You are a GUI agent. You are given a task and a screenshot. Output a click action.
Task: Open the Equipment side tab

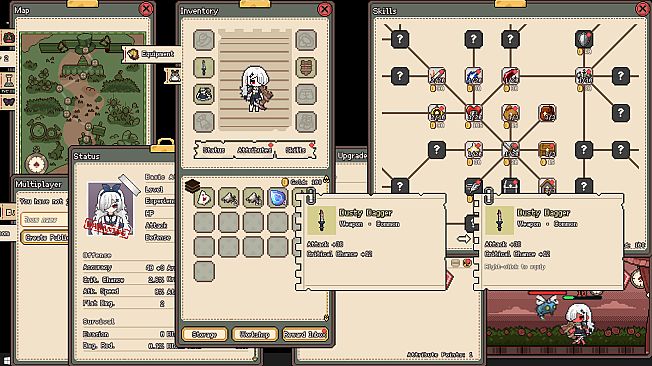(151, 54)
